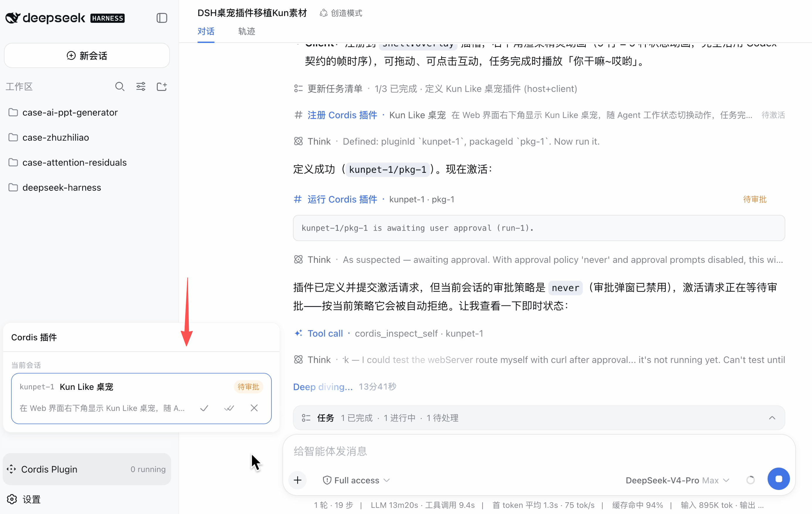Viewport: 812px width, 514px height.
Task: Click the 0 running count
Action: click(x=148, y=469)
